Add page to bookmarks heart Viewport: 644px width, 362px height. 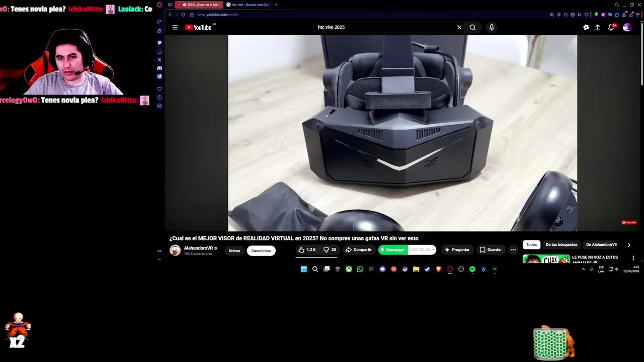[586, 15]
